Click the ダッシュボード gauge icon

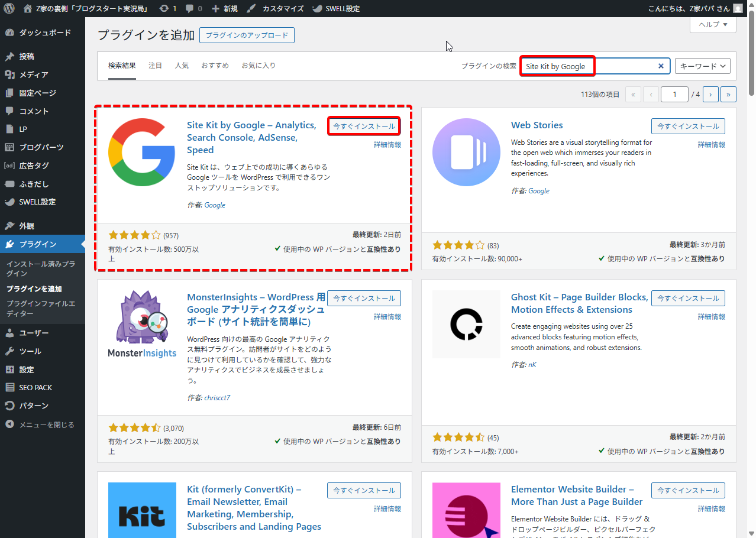(x=9, y=33)
